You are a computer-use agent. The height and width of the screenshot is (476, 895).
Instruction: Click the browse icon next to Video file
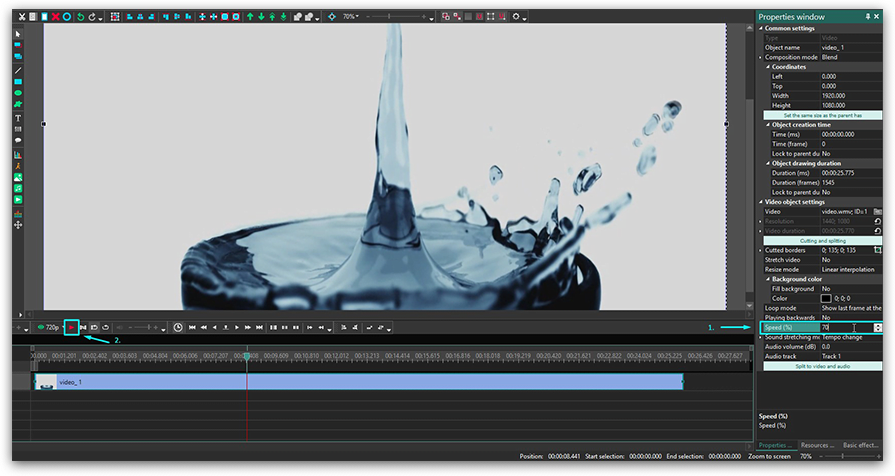[x=878, y=211]
